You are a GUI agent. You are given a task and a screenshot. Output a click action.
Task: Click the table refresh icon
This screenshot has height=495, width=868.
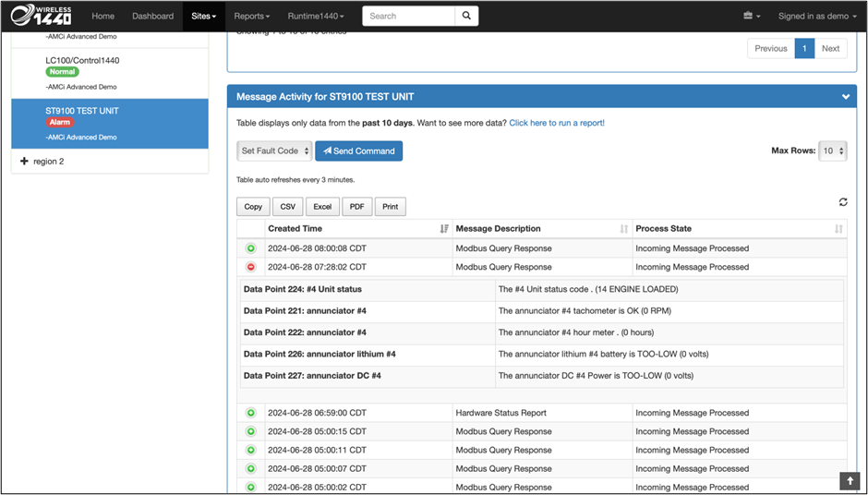[842, 202]
